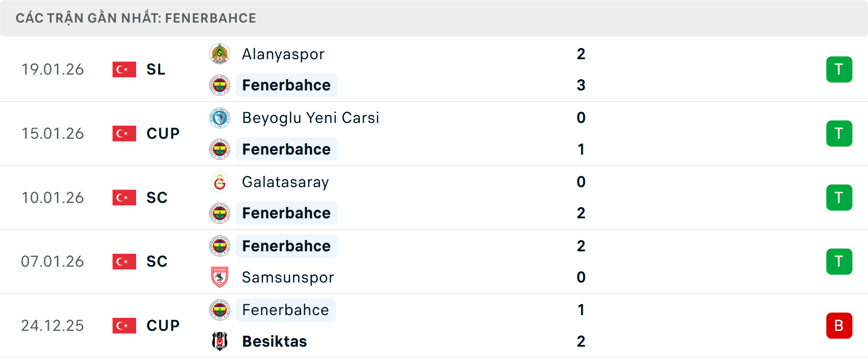
Task: Select the Samsunspor club logo
Action: point(220,277)
